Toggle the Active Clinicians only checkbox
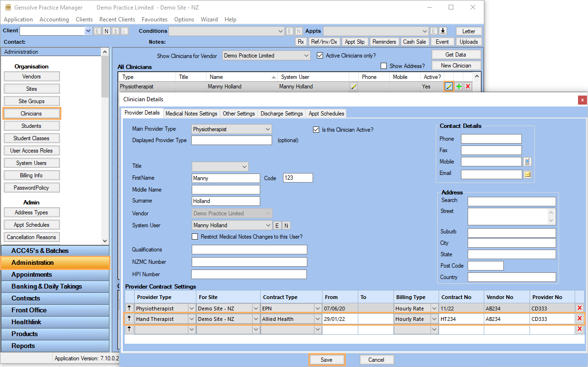The width and height of the screenshot is (588, 367). click(x=320, y=55)
